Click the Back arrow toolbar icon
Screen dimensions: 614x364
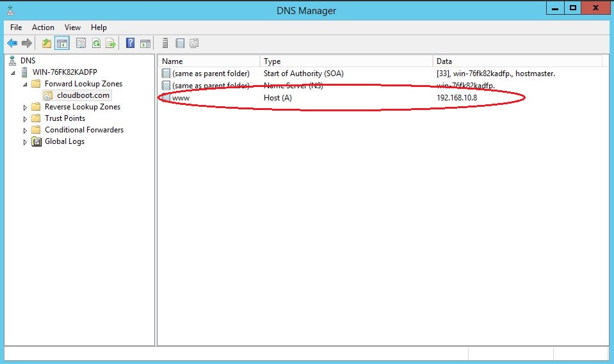pos(12,44)
